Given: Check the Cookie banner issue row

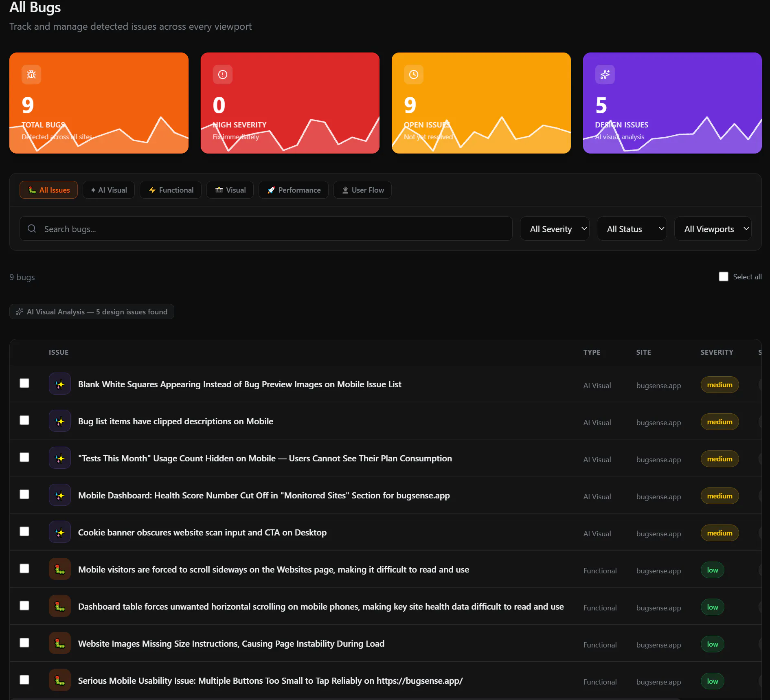Looking at the screenshot, I should pyautogui.click(x=24, y=531).
